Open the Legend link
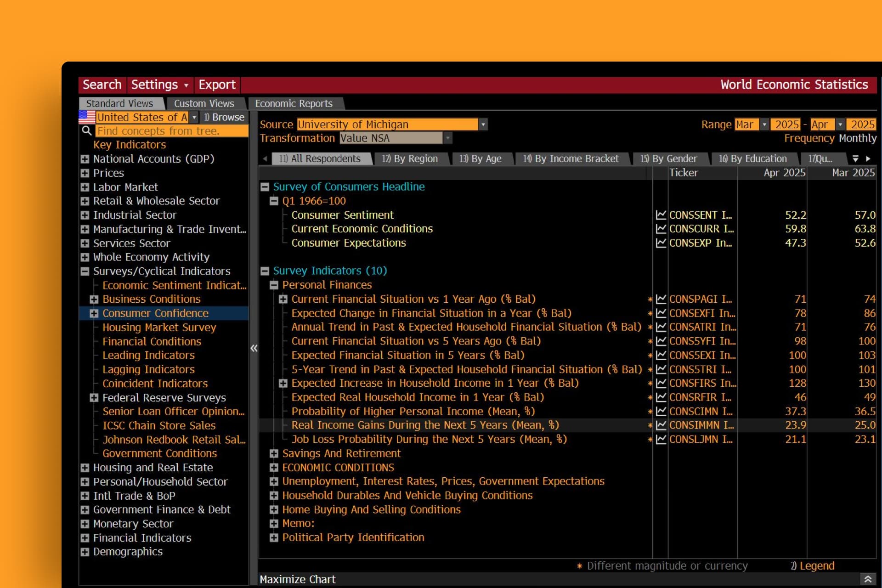Image resolution: width=882 pixels, height=588 pixels. coord(816,566)
